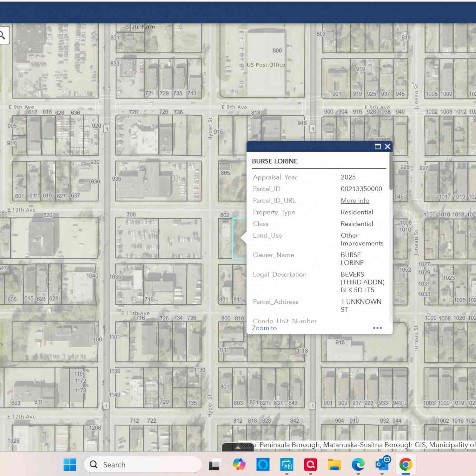Click the E 12th Ave street label
Image resolution: width=476 pixels, height=476 pixels.
click(x=21, y=417)
